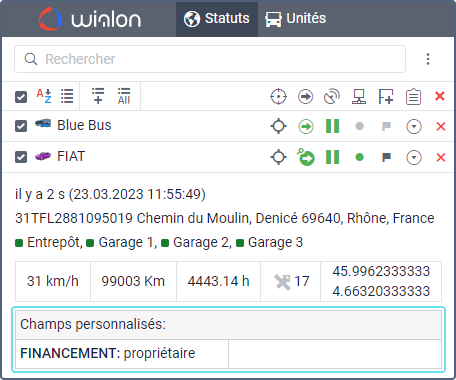Switch to the Unités tab
The width and height of the screenshot is (456, 380).
click(296, 19)
